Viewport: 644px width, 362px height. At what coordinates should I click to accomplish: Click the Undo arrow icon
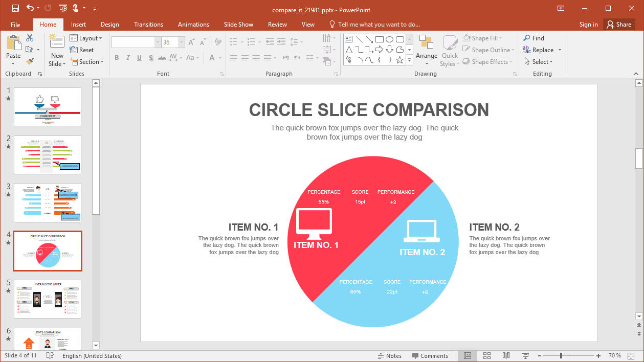[30, 8]
